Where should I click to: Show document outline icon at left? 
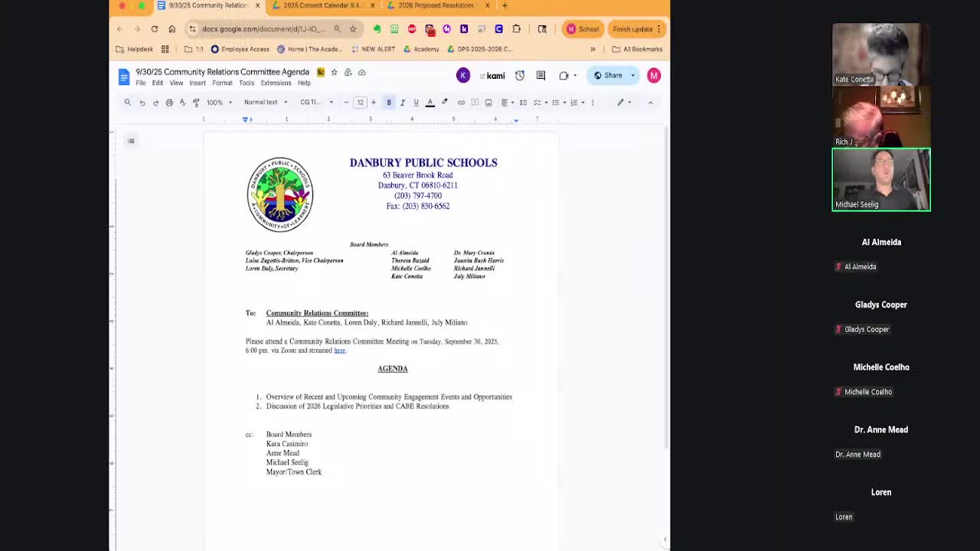[131, 141]
